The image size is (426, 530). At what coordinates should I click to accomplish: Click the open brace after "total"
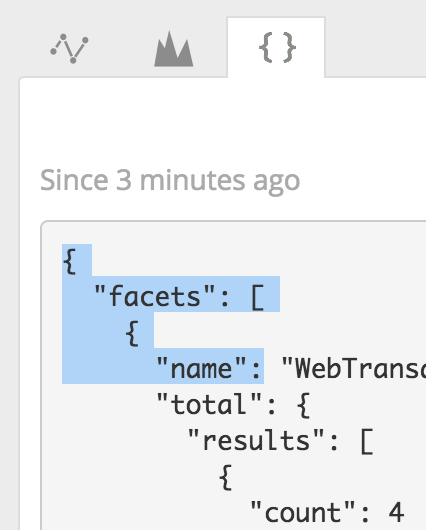[304, 405]
